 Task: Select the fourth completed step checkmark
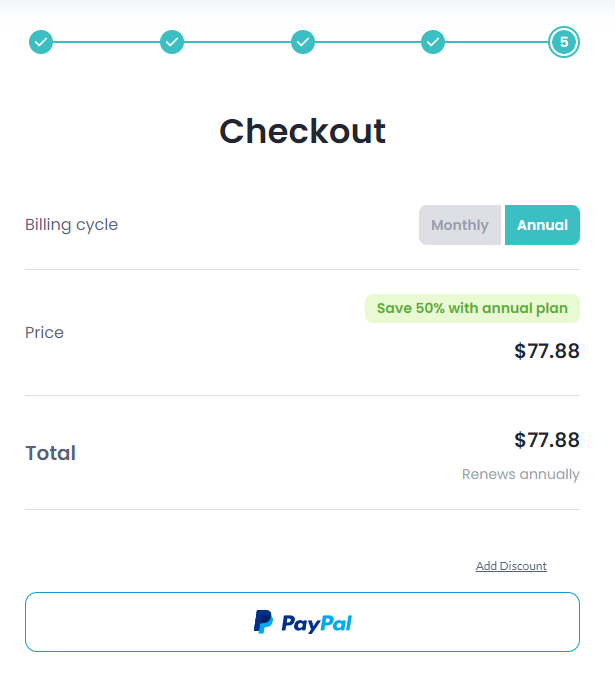[433, 42]
